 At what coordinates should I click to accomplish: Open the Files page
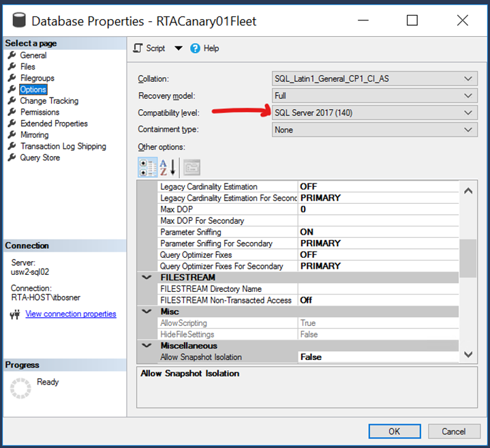point(28,67)
